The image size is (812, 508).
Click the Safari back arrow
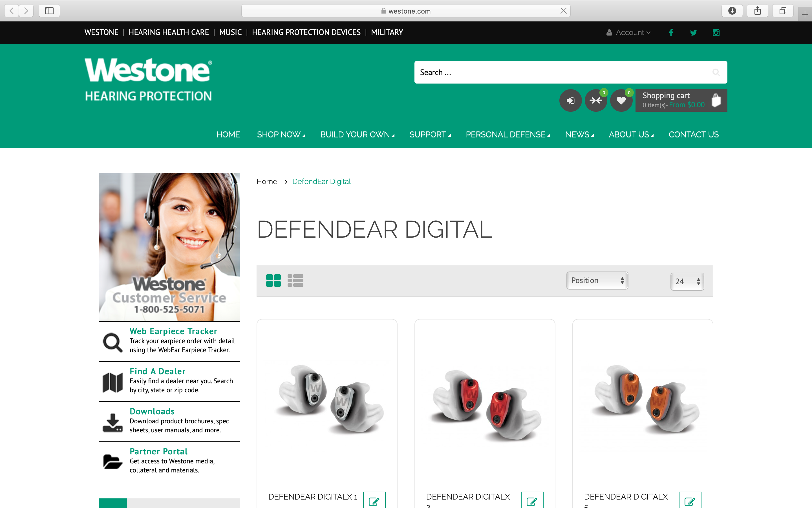[12, 11]
